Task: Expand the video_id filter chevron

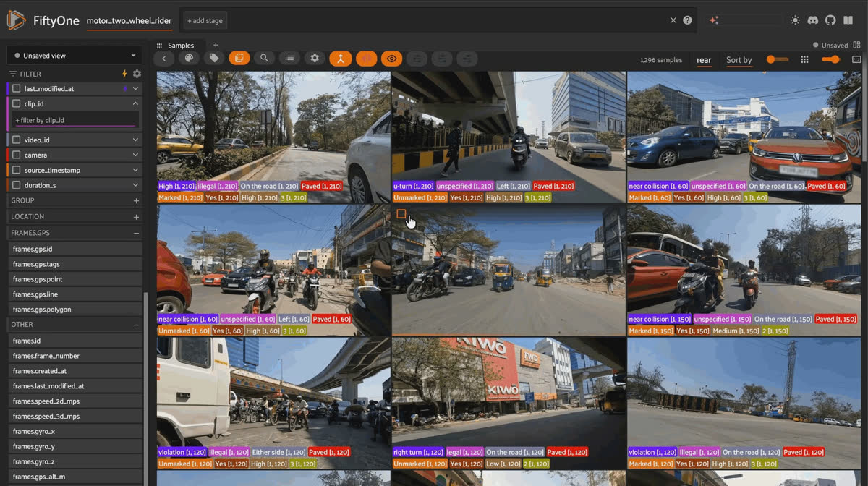Action: [135, 140]
